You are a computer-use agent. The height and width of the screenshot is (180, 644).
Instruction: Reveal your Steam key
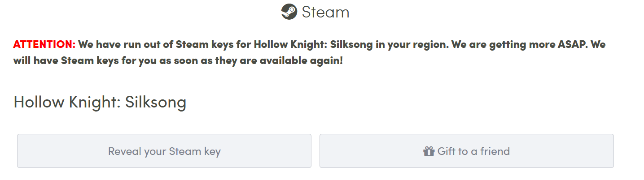tap(164, 151)
